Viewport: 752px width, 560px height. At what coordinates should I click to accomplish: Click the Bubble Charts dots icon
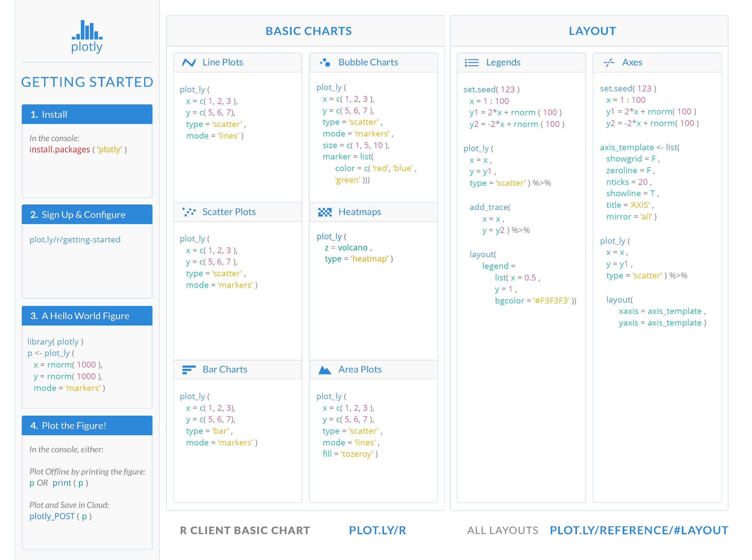coord(325,62)
